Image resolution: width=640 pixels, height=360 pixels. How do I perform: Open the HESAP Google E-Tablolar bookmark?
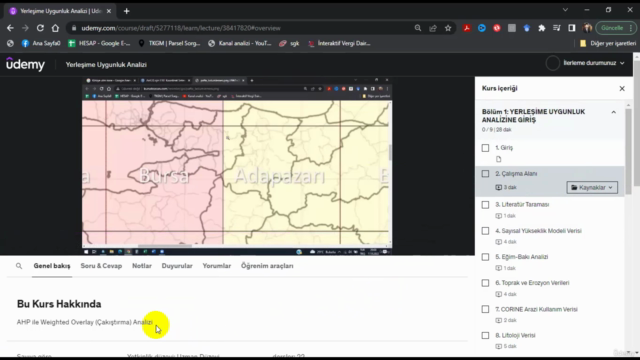(99, 43)
